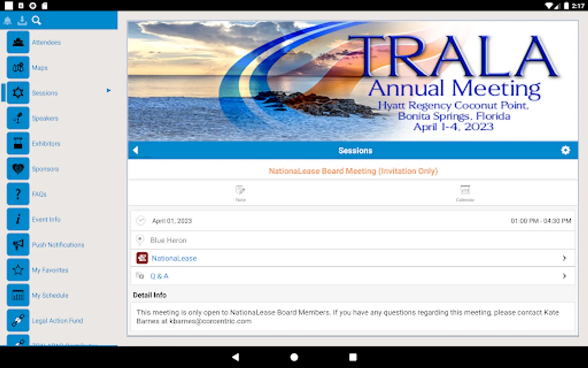Viewport: 588px width, 368px height.
Task: Tap the Blue Heron location pin icon
Action: pyautogui.click(x=140, y=240)
